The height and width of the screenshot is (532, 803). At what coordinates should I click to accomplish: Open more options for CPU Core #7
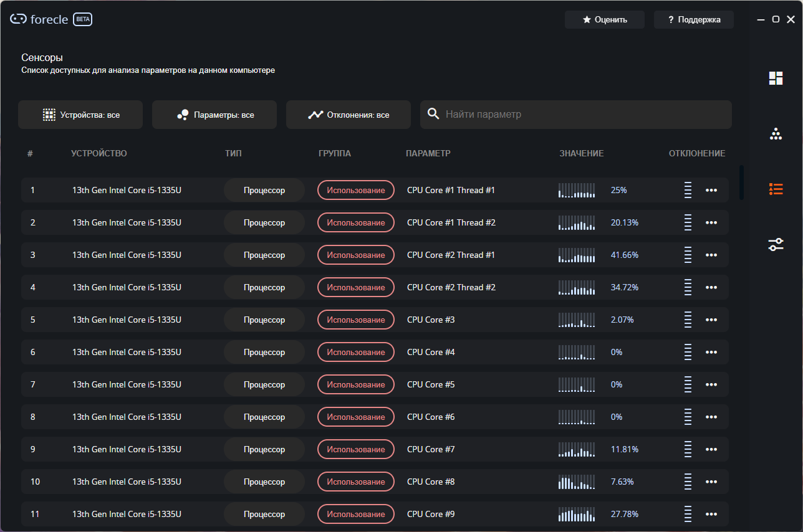pos(711,449)
